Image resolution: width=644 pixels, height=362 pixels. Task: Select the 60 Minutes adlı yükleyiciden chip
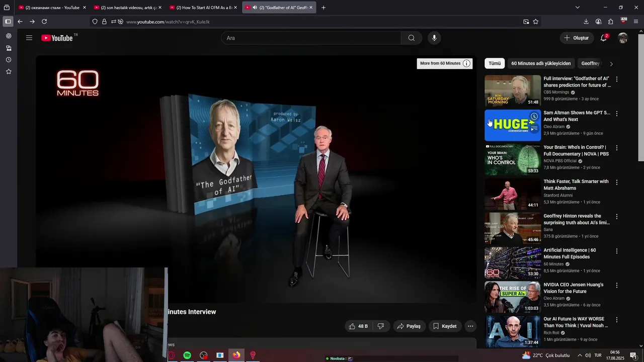pyautogui.click(x=541, y=63)
